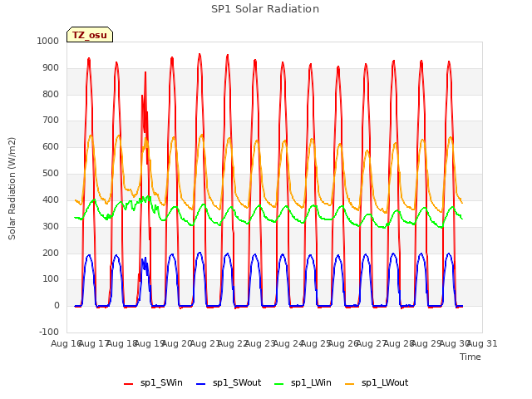The image size is (532, 399).
Task: Click the Solar Radiation (W/m2) axis label
Action: tap(12, 189)
